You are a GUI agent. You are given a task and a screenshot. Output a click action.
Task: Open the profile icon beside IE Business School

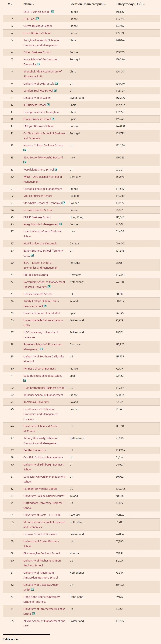48,105
